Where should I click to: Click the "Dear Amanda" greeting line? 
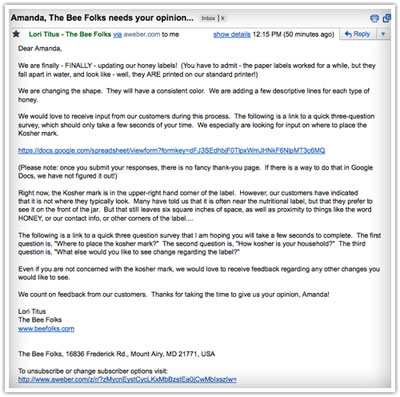pos(40,49)
